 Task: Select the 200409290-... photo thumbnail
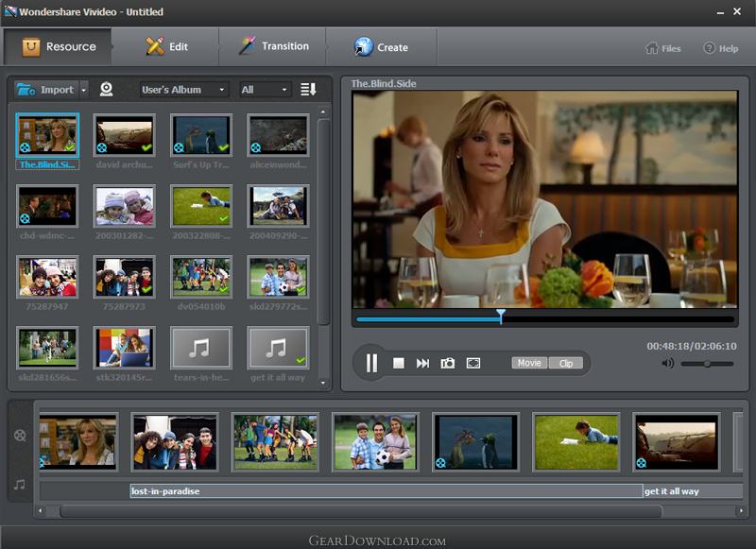click(x=278, y=206)
